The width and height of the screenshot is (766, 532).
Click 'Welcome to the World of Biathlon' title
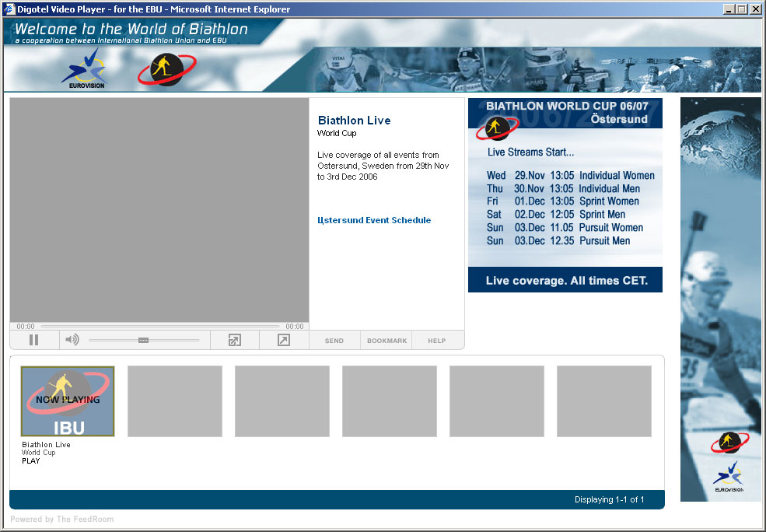pyautogui.click(x=131, y=30)
